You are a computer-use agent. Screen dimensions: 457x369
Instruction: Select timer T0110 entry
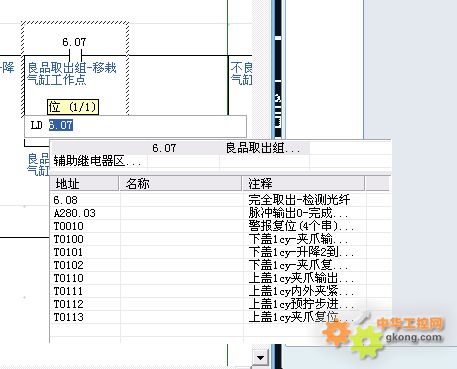coord(220,278)
